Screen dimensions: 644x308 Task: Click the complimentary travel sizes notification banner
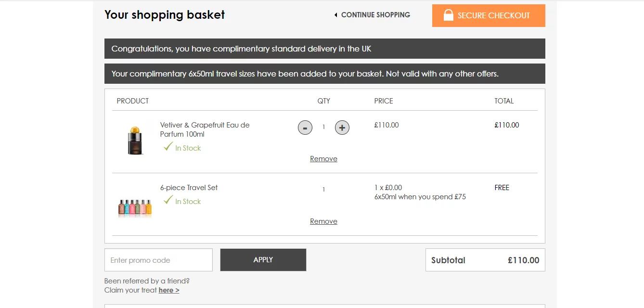pyautogui.click(x=325, y=74)
